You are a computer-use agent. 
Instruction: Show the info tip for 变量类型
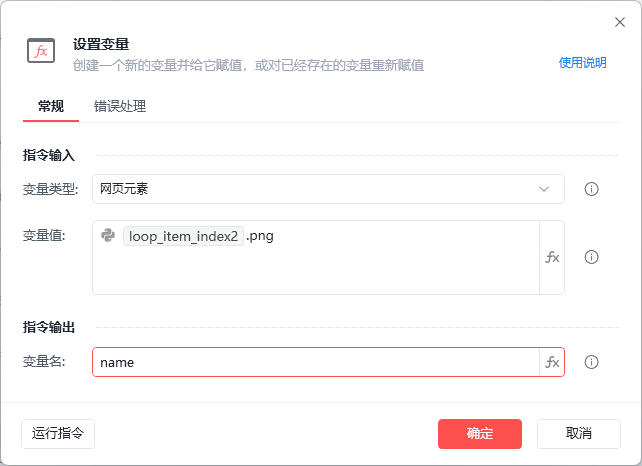pos(591,189)
